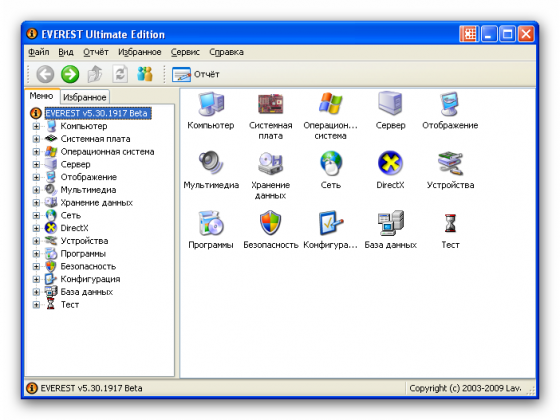This screenshot has width=560, height=420.
Task: Open the Устройства icon in right pane
Action: tap(450, 163)
